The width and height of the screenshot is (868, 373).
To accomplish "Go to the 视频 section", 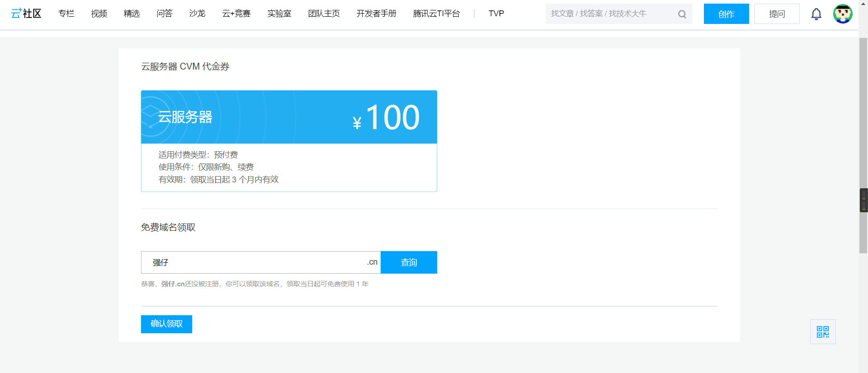I will 99,14.
